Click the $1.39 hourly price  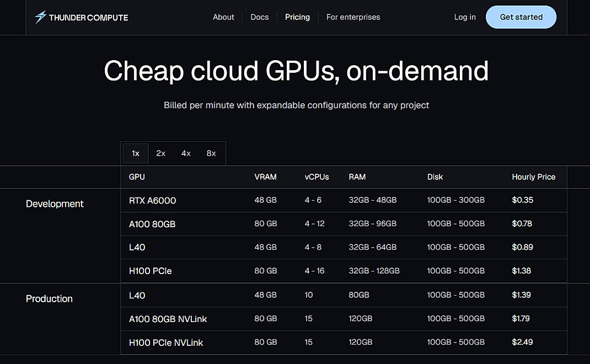tap(521, 295)
